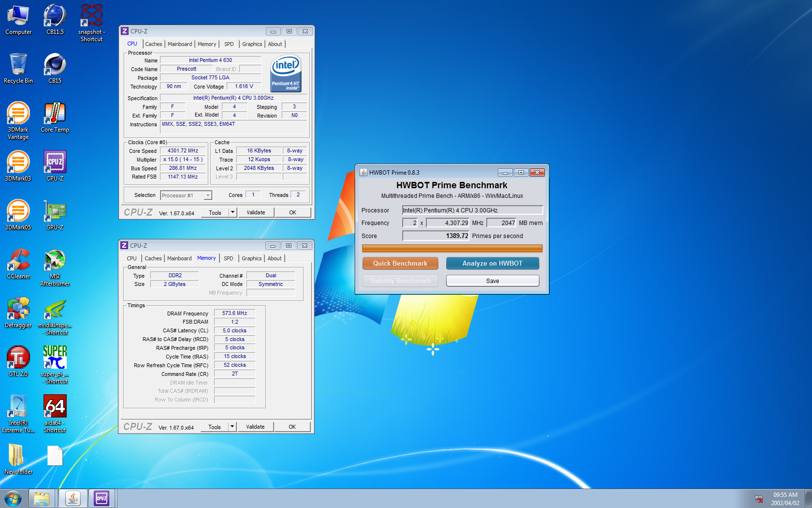This screenshot has width=812, height=508.
Task: Click the Rated FSB 1147.13 MHz value
Action: 183,177
